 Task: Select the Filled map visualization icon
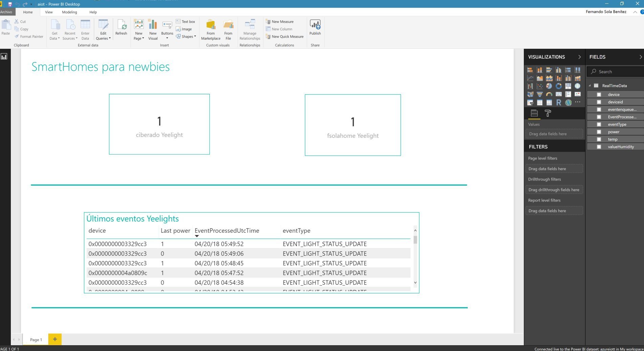point(530,94)
